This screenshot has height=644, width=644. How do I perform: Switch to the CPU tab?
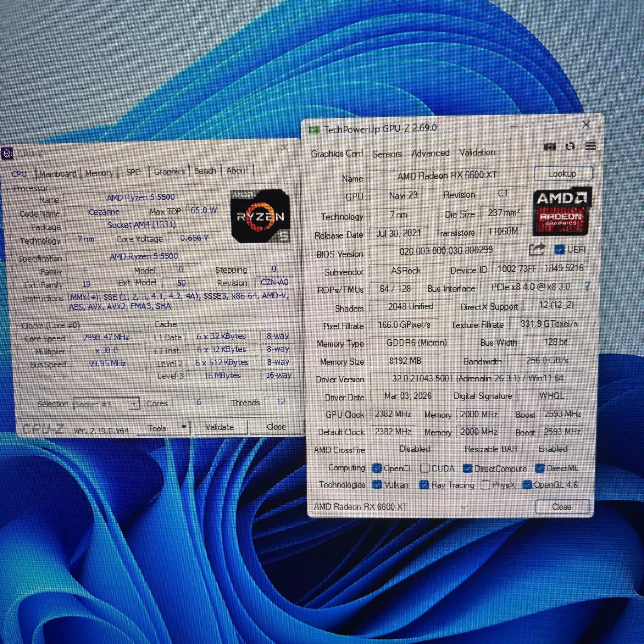coord(19,174)
